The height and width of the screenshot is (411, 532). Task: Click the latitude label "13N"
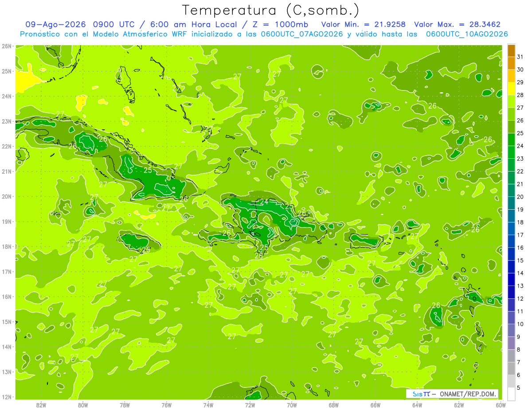pos(7,372)
